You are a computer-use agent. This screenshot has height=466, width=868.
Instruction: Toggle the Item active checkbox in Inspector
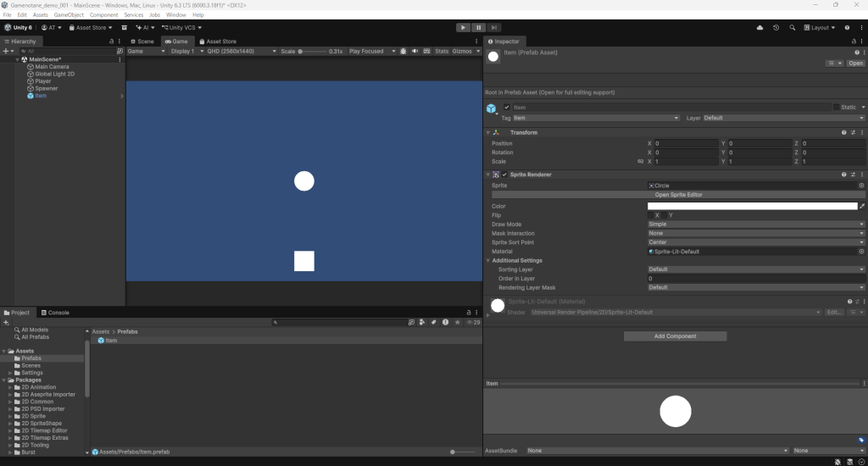pyautogui.click(x=507, y=108)
